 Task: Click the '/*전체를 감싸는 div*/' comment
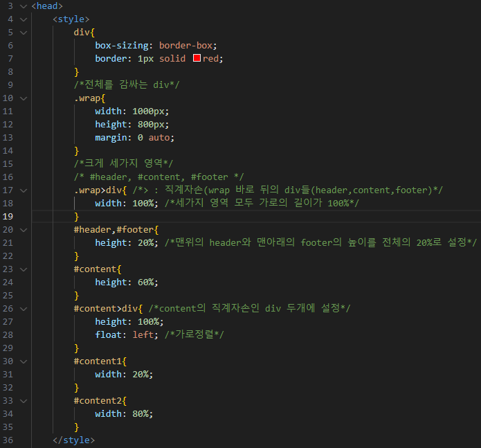[x=127, y=84]
